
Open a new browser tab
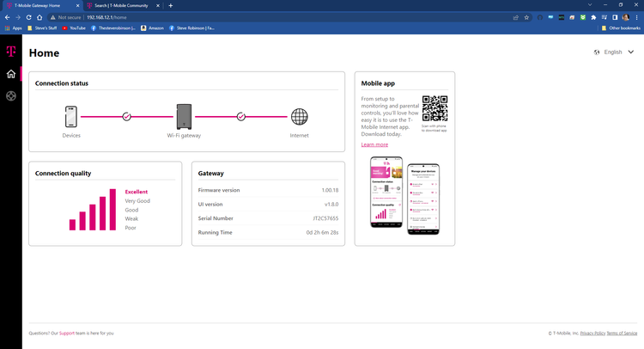(171, 6)
